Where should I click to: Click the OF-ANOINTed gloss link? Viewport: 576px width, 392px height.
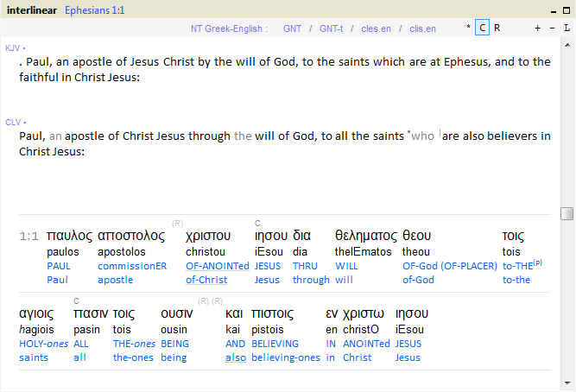pyautogui.click(x=217, y=266)
